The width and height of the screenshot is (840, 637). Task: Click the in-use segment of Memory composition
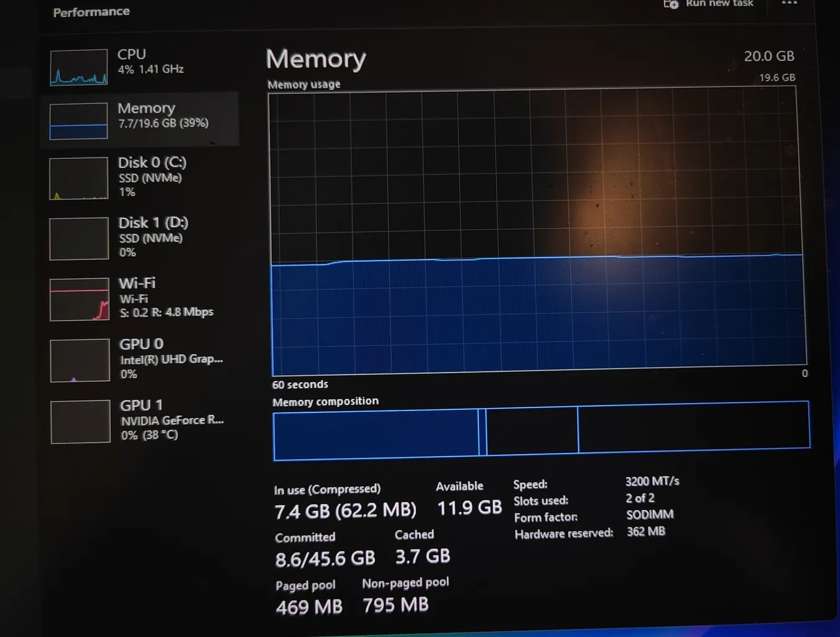click(376, 434)
